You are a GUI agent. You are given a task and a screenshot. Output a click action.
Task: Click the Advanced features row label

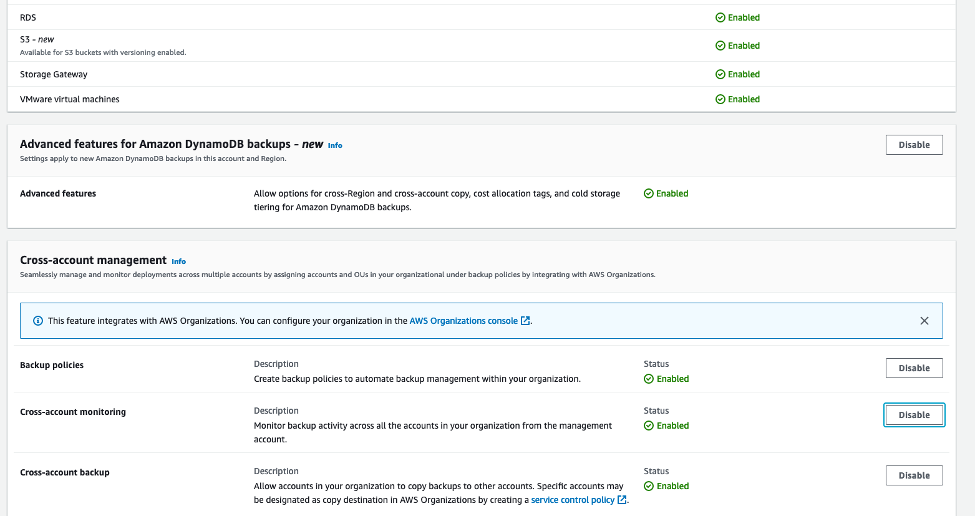58,194
